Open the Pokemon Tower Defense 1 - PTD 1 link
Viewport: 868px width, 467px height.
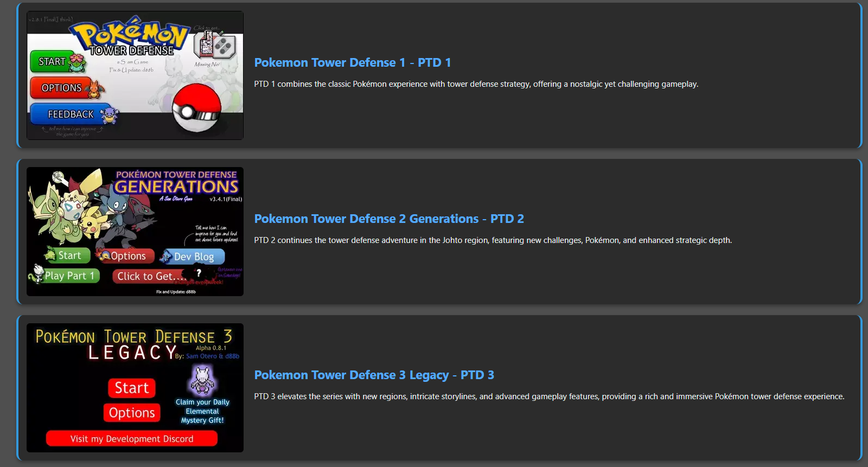(x=353, y=62)
